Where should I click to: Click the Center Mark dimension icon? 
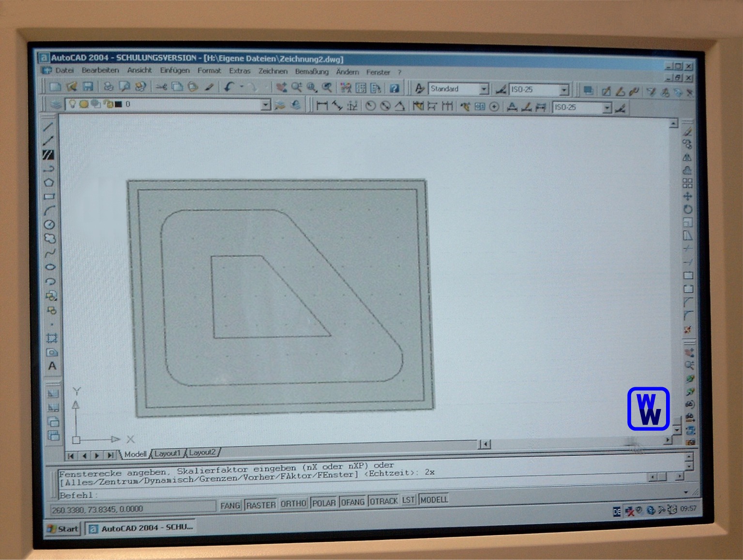(x=494, y=106)
